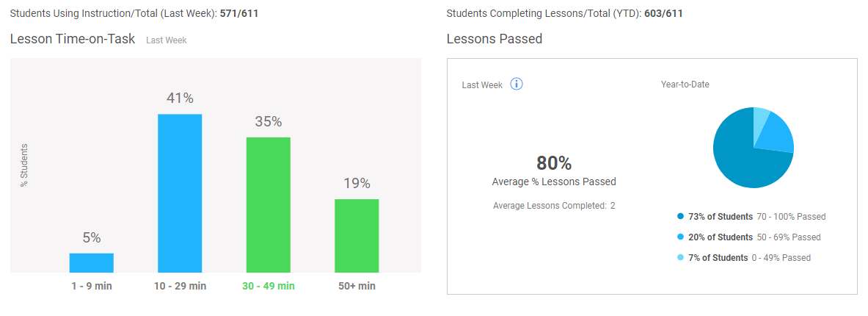Click the 50 - 69% Passed legend dot
Viewport: 868px width, 316px height.
680,237
